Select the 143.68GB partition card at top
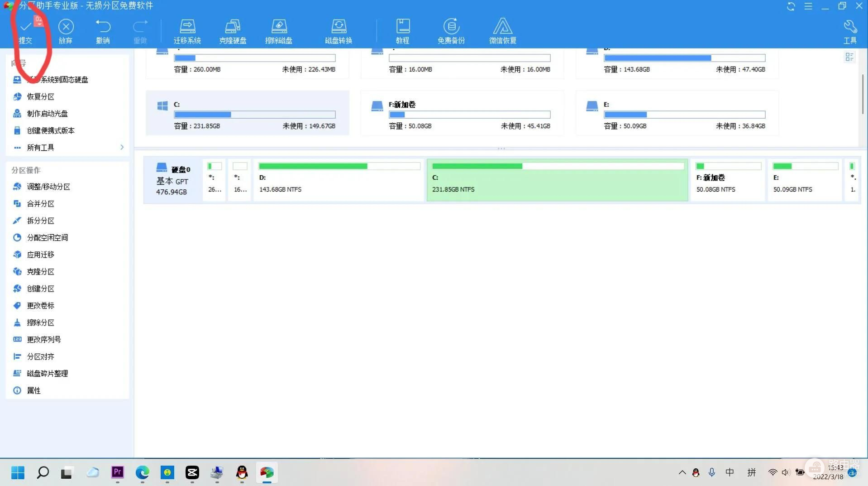 (x=677, y=63)
